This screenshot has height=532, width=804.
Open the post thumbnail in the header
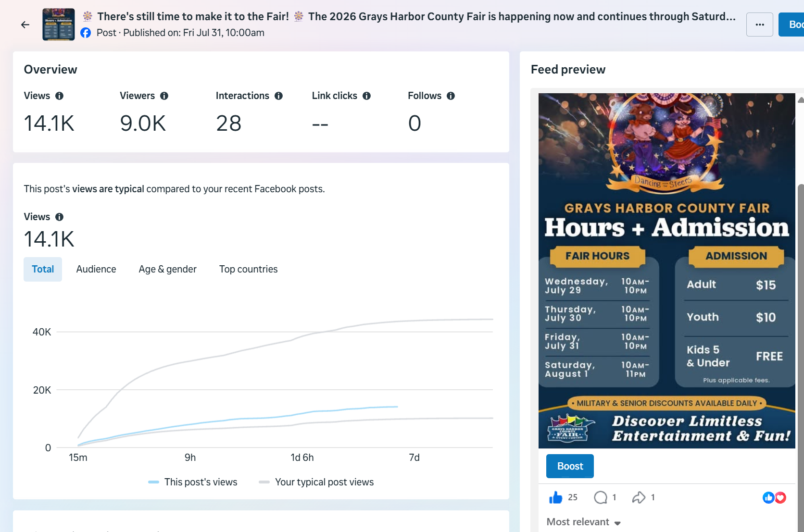coord(59,25)
